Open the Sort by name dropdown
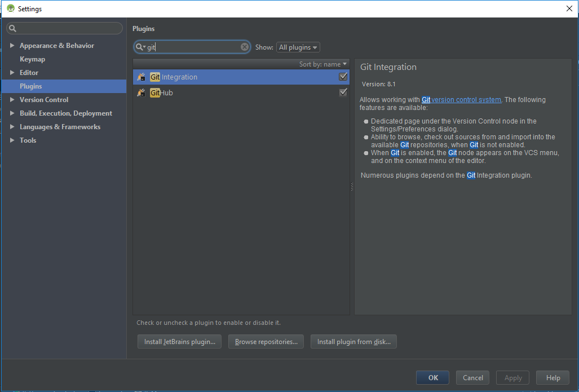The image size is (579, 392). coord(323,64)
